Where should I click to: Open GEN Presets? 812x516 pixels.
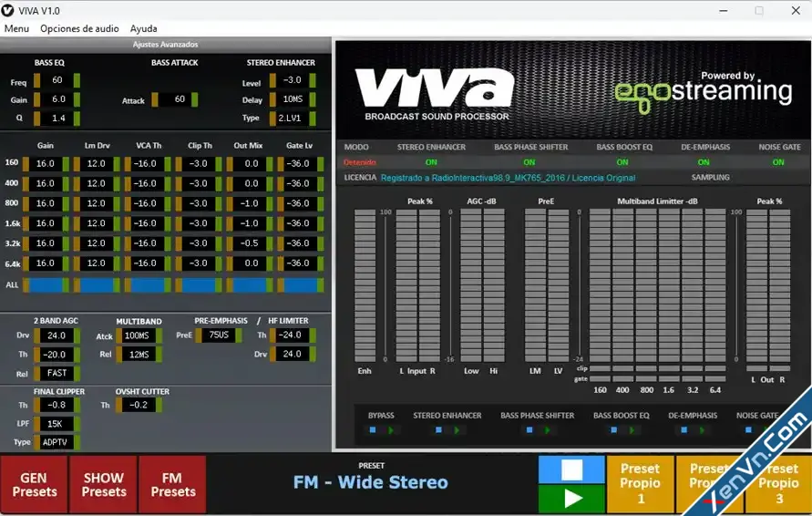click(35, 484)
